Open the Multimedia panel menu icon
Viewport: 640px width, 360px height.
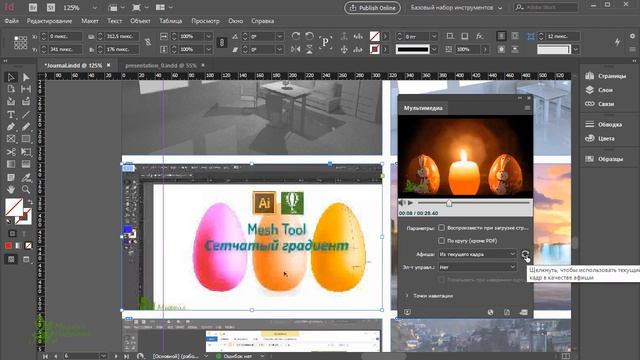pos(527,108)
